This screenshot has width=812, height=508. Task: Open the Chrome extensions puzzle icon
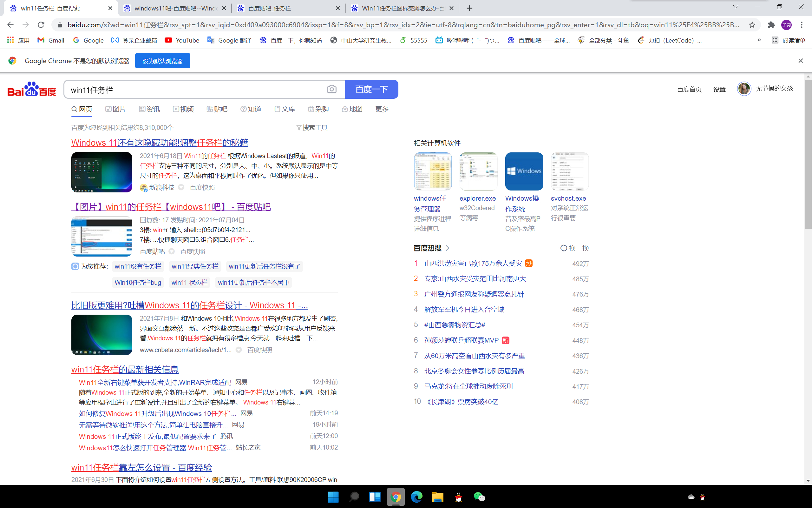point(771,25)
